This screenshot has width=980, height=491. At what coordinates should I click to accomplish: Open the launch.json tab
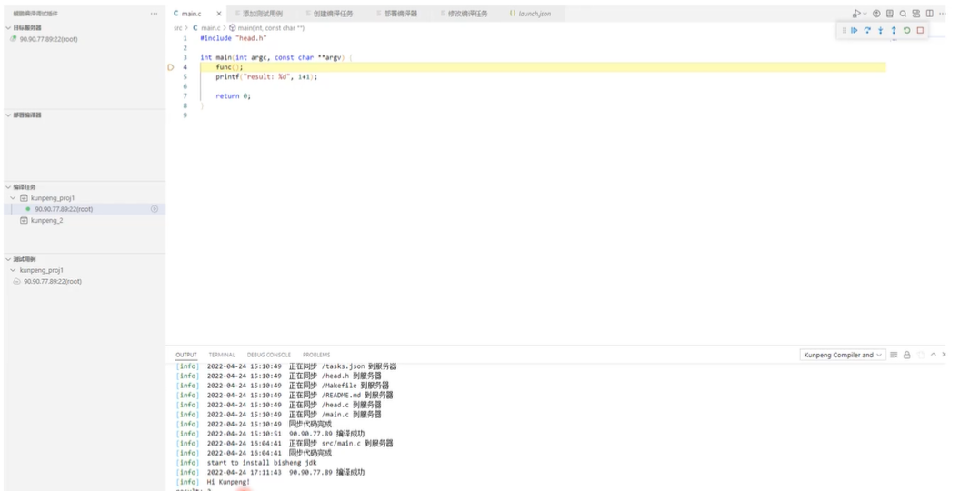pyautogui.click(x=535, y=13)
